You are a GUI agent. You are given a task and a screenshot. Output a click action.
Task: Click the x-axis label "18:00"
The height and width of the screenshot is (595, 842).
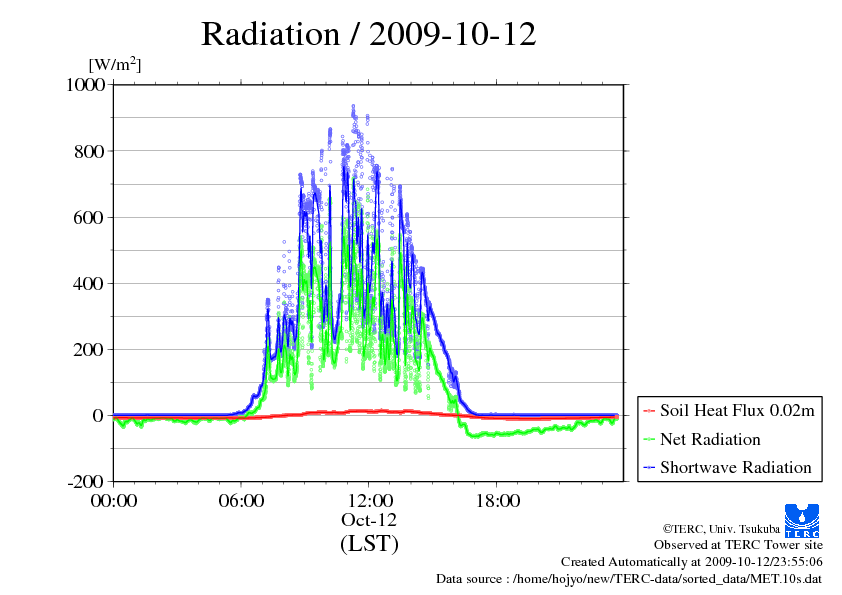pyautogui.click(x=498, y=501)
